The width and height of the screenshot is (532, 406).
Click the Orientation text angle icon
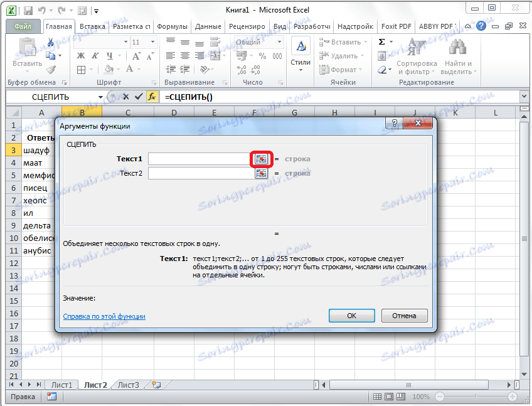coord(205,69)
